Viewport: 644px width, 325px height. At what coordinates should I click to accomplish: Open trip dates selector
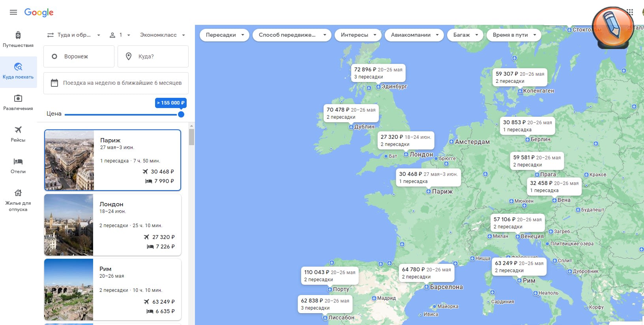click(x=116, y=83)
